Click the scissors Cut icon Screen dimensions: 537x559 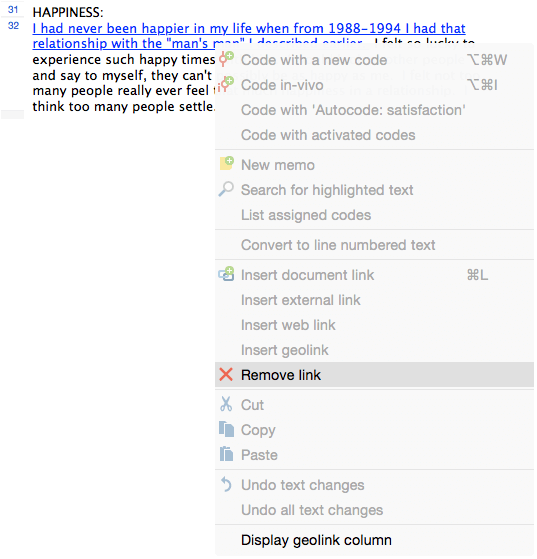click(226, 404)
